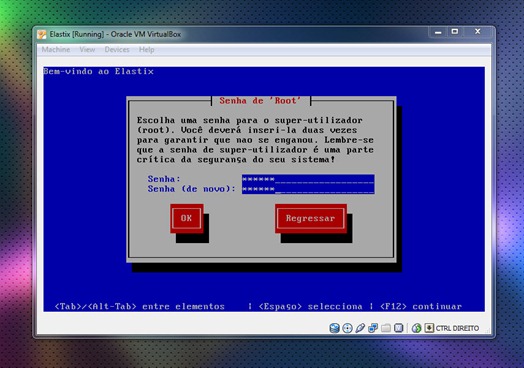Confirm root password with OK button
Viewport: 524px width, 368px height.
pyautogui.click(x=187, y=218)
